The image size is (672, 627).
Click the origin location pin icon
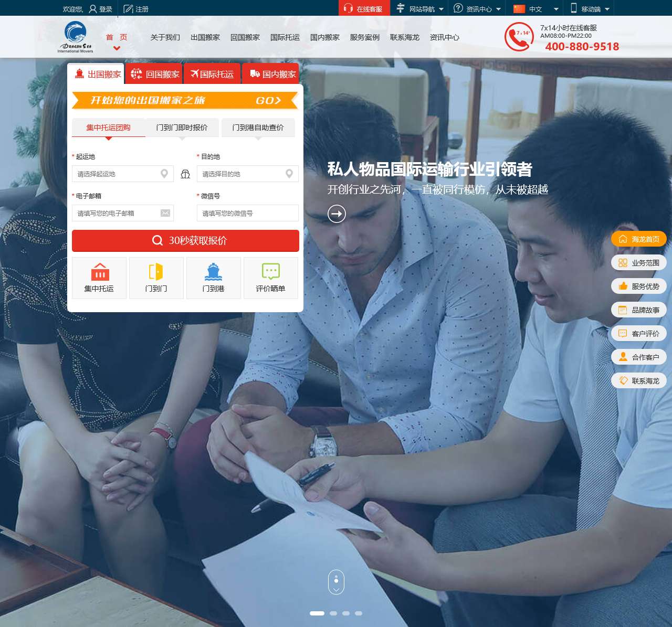click(x=164, y=174)
